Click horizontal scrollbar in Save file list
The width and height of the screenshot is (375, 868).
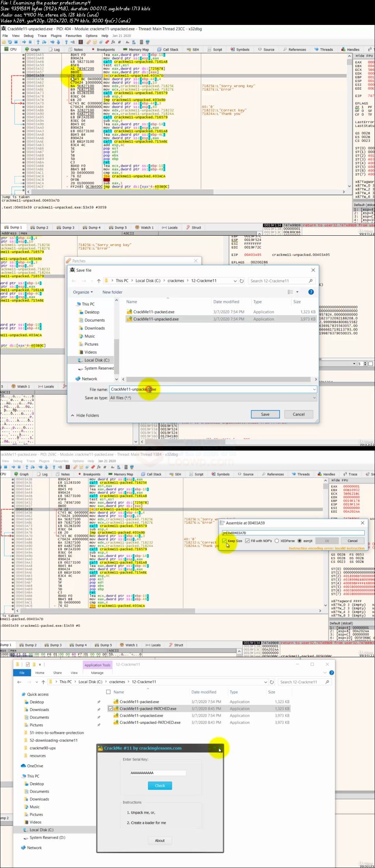tap(219, 379)
